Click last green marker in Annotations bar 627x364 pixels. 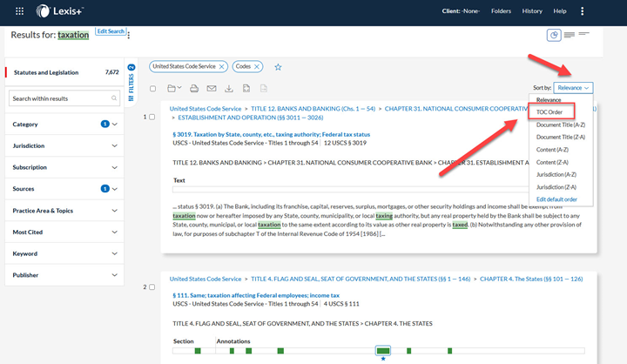[450, 351]
